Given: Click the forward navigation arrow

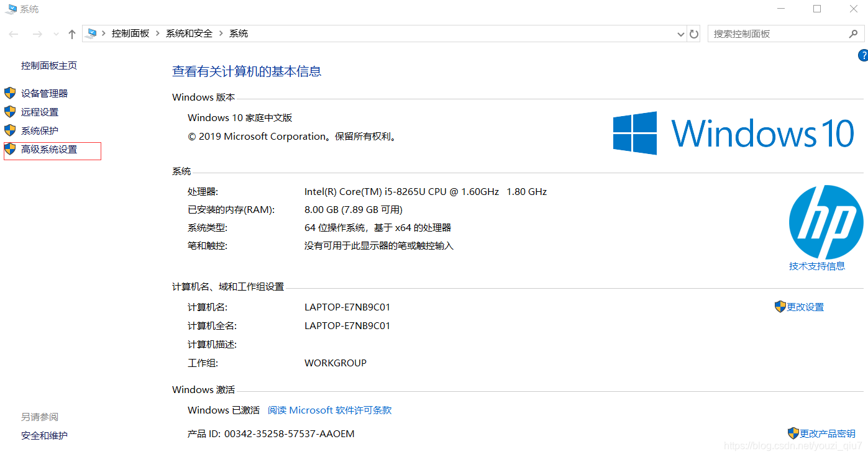Looking at the screenshot, I should pyautogui.click(x=37, y=34).
